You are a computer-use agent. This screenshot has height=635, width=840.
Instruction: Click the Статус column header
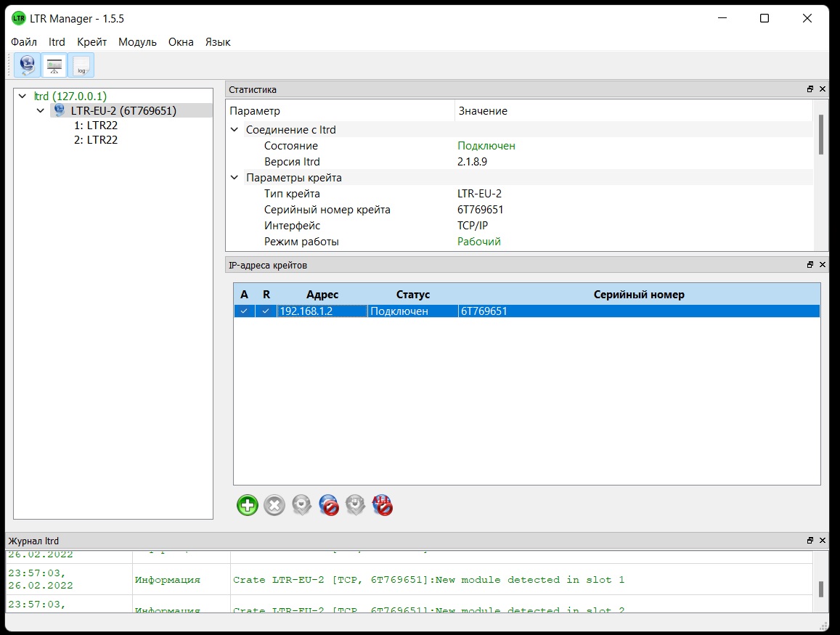(412, 295)
